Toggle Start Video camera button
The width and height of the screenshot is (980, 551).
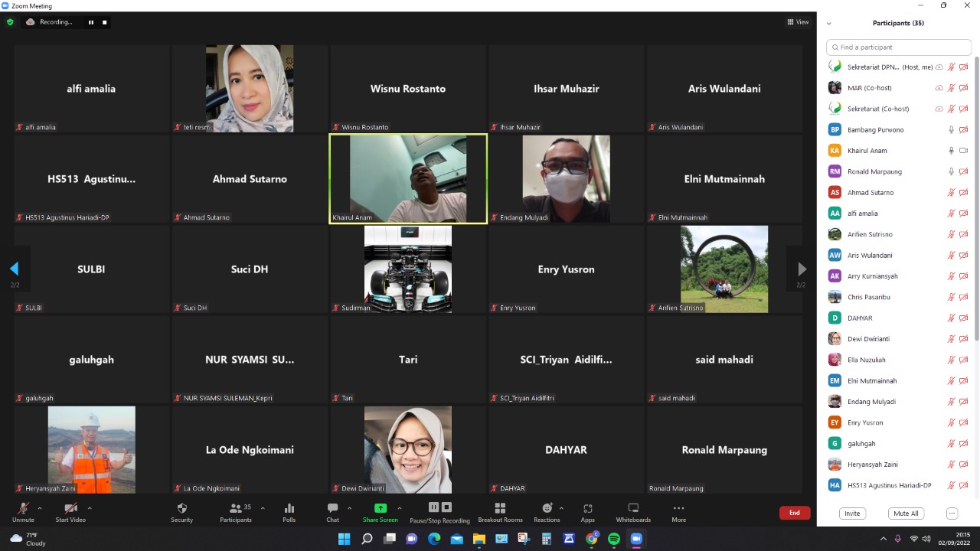(70, 509)
